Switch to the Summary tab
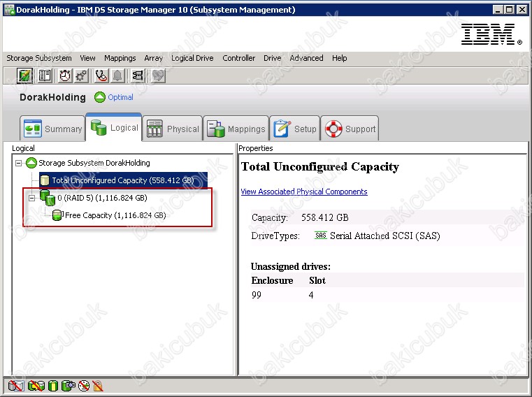Viewport: 532px width, 397px height. 52,129
